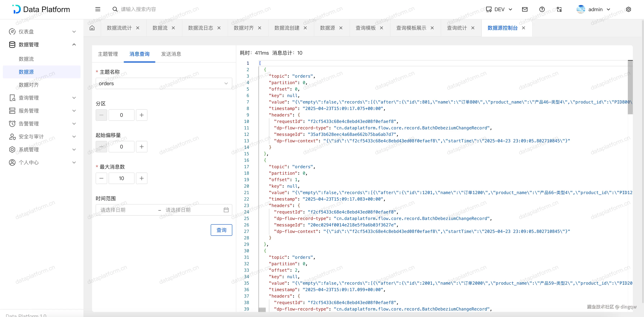Close the 数据流日志 tab
This screenshot has height=317, width=644.
219,28
